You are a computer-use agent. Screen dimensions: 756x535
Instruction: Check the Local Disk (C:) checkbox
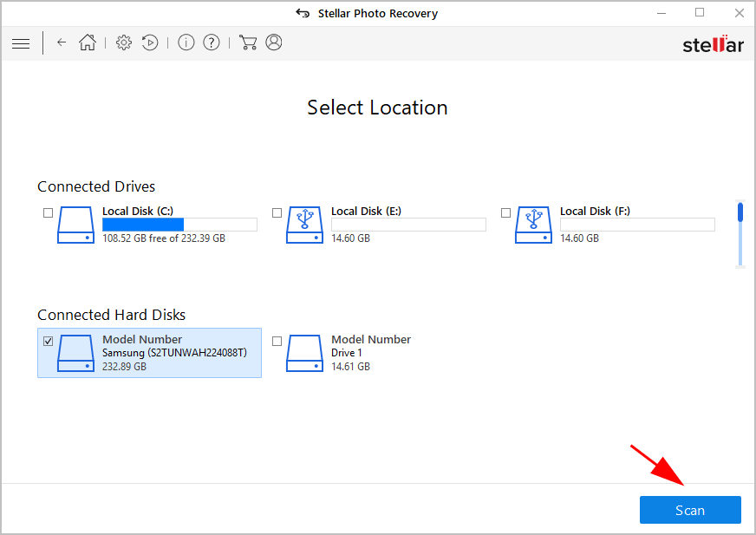[x=48, y=212]
